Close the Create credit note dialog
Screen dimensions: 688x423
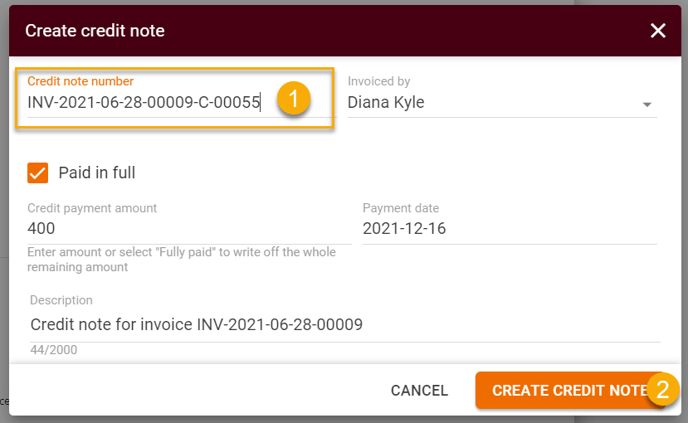(658, 31)
